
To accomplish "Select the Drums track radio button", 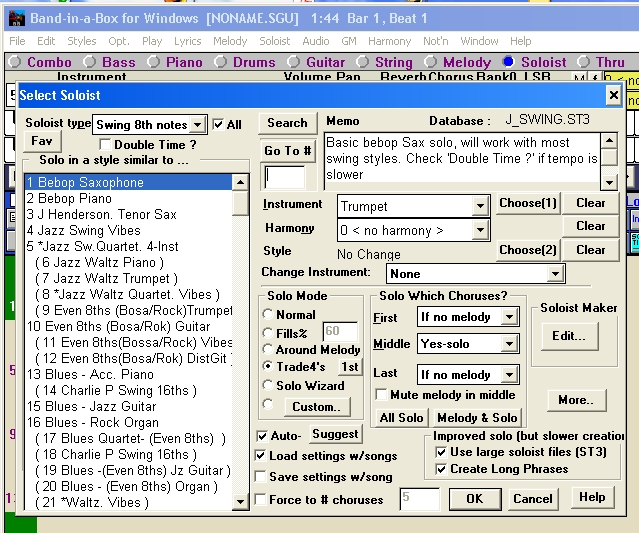I will 220,62.
